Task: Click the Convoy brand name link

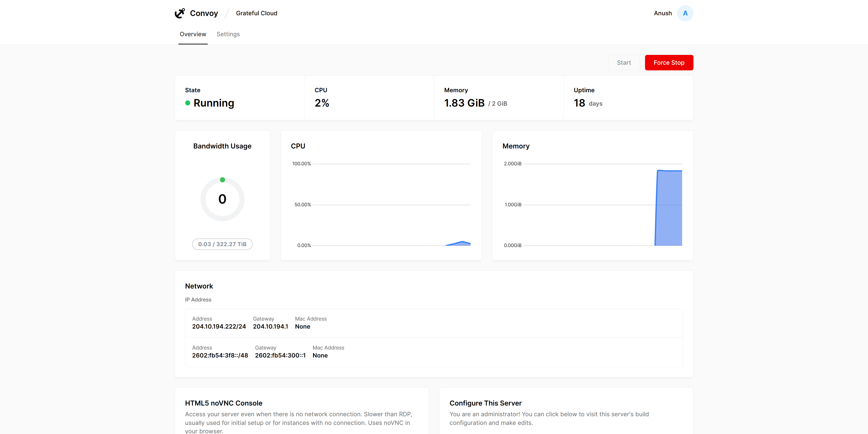Action: (x=204, y=13)
